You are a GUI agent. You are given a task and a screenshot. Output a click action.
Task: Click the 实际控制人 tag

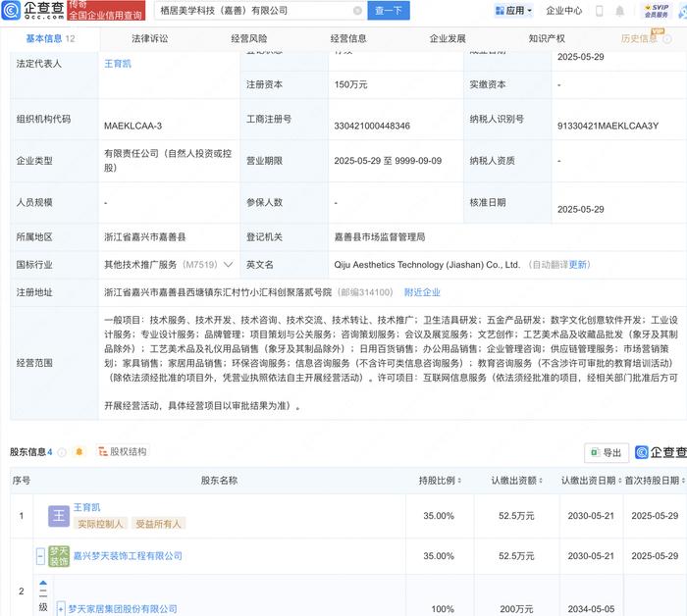[100, 524]
